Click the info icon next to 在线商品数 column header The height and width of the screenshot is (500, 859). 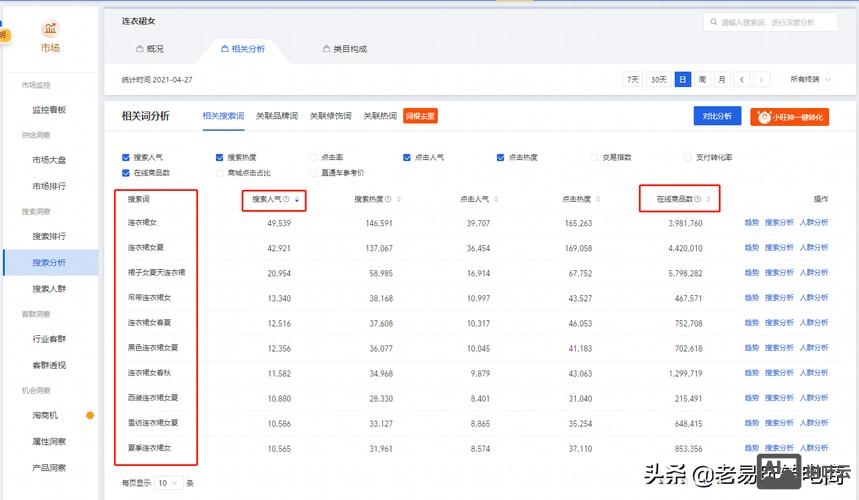pyautogui.click(x=697, y=199)
